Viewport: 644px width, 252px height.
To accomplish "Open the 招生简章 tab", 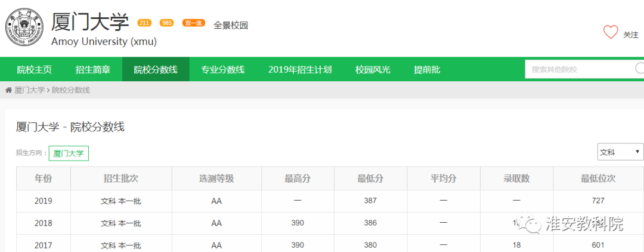I will [x=93, y=69].
